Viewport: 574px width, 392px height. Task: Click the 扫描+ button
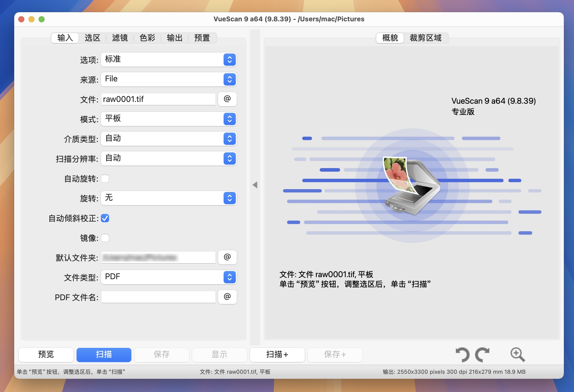point(277,355)
